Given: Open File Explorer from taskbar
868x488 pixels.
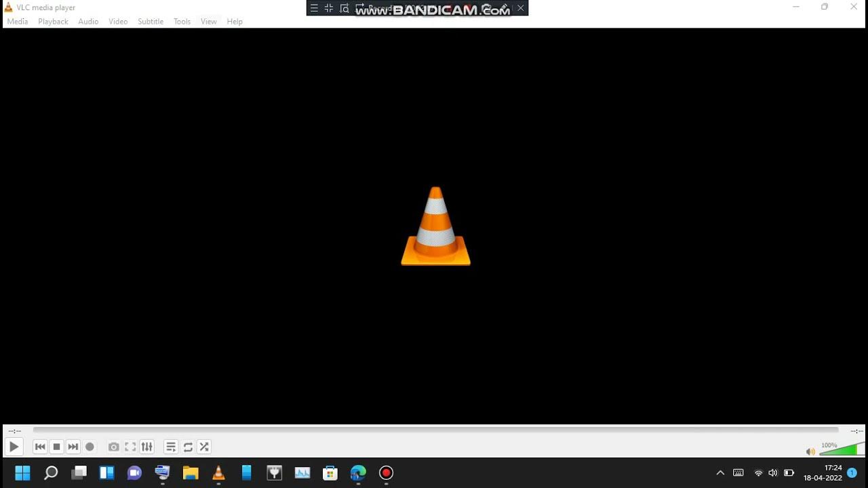Looking at the screenshot, I should pos(191,473).
